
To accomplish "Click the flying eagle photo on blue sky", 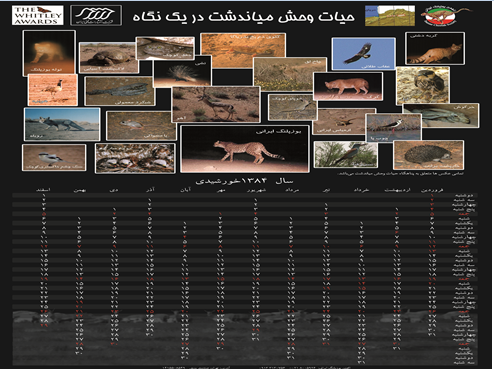I will [x=364, y=54].
